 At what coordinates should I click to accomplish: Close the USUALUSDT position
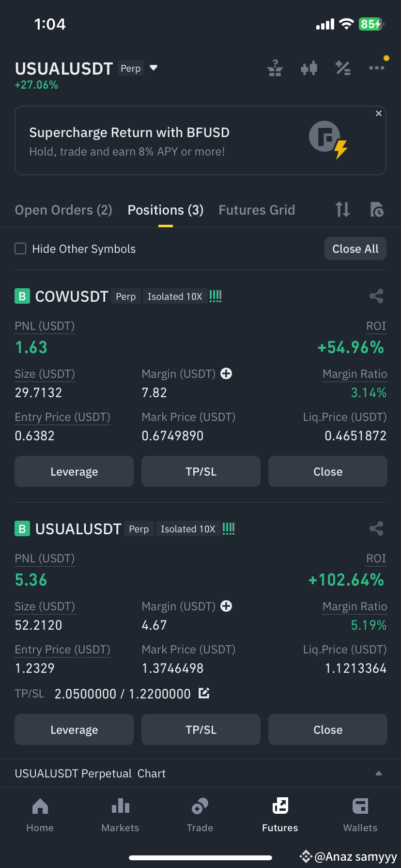pyautogui.click(x=328, y=729)
